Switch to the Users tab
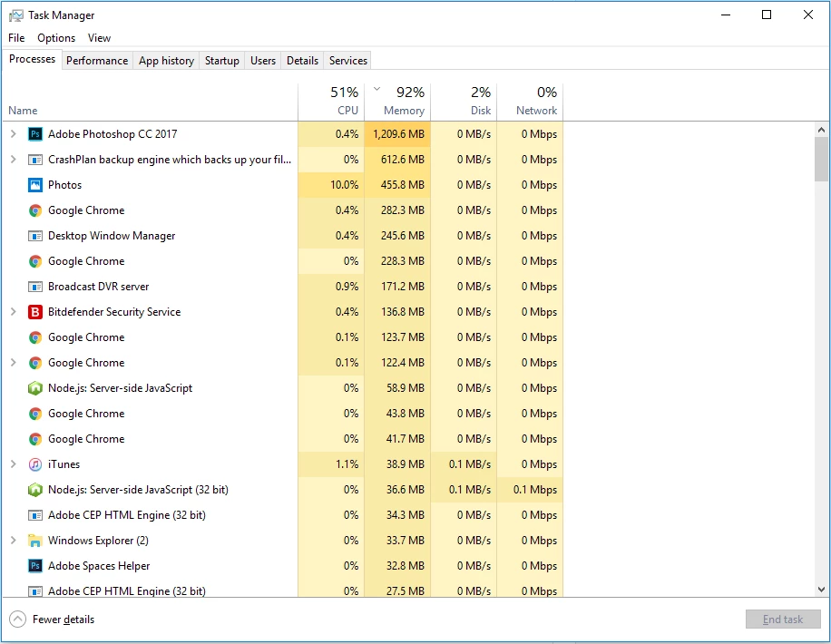Screen dimensions: 831x644 (x=263, y=61)
